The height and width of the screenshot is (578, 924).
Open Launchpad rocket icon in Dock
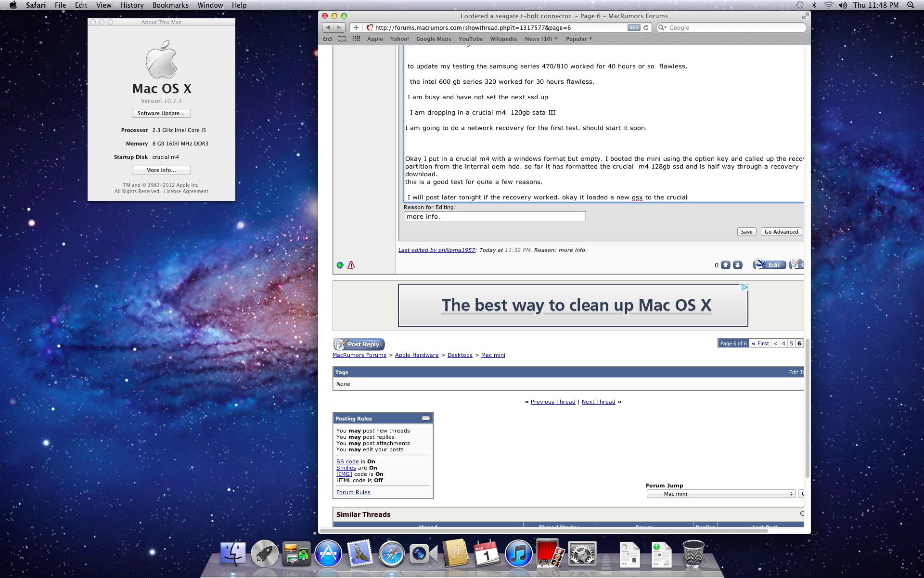point(264,553)
